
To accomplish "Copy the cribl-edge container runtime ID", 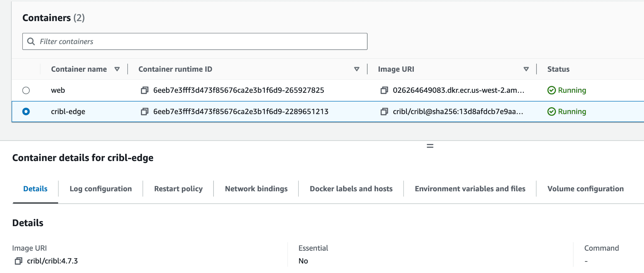I will pos(144,112).
